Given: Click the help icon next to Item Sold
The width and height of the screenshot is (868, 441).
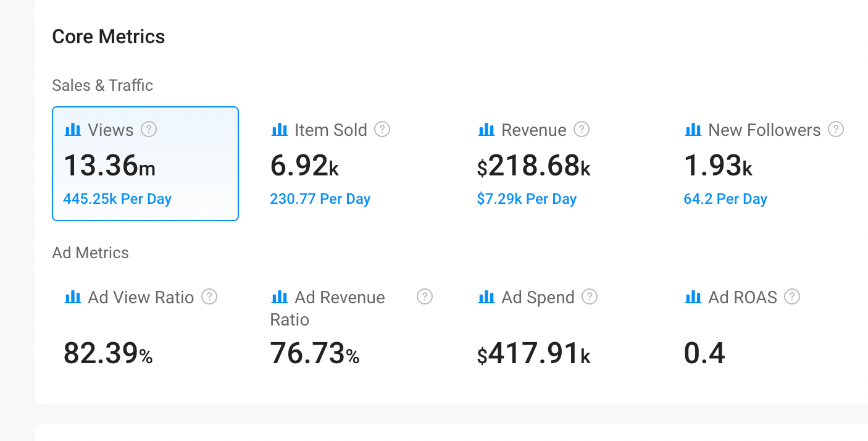Looking at the screenshot, I should [383, 130].
